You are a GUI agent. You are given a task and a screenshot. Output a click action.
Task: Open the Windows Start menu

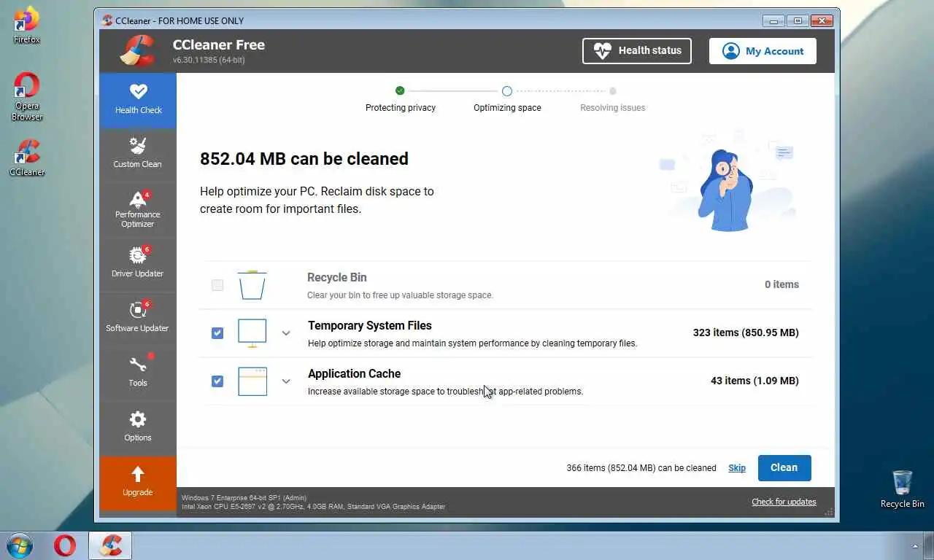[x=19, y=545]
